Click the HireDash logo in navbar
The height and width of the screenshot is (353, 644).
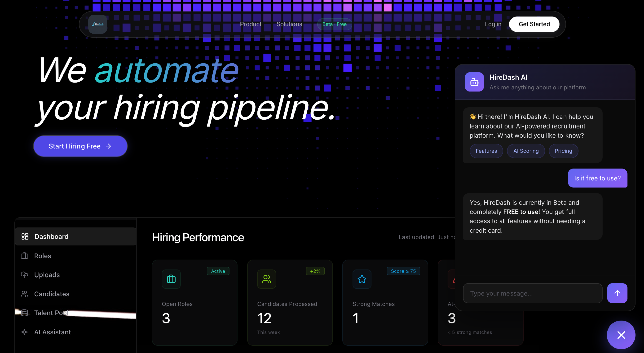click(98, 24)
